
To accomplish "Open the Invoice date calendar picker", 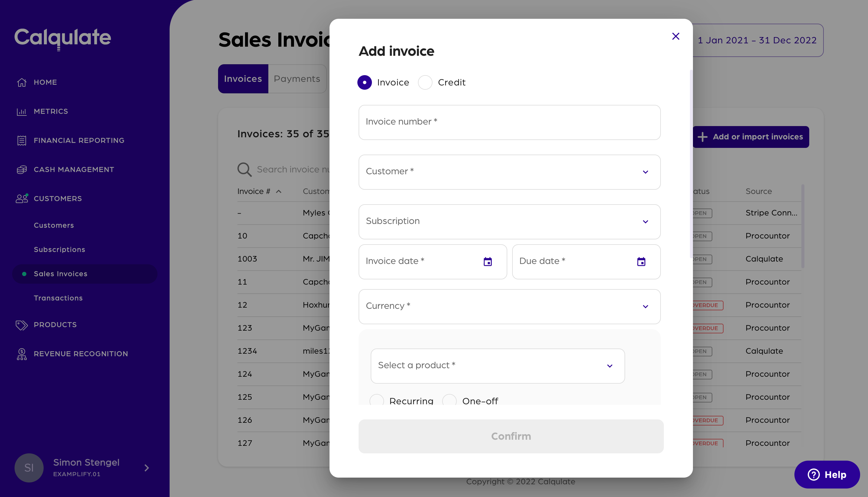I will (487, 262).
